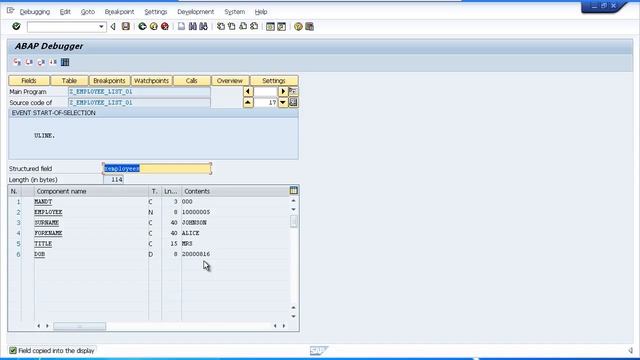Click the Execute step debugger icon
640x360 pixels.
pyautogui.click(x=29, y=62)
